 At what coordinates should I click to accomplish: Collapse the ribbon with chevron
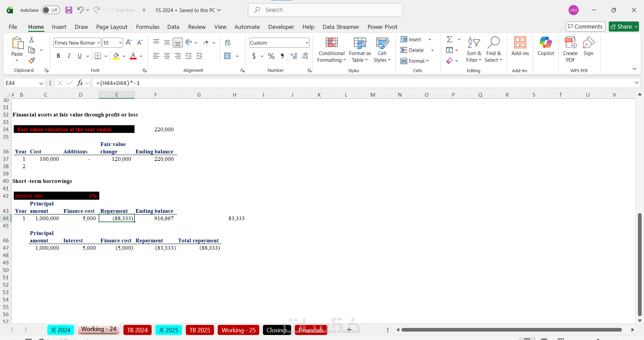(x=635, y=69)
